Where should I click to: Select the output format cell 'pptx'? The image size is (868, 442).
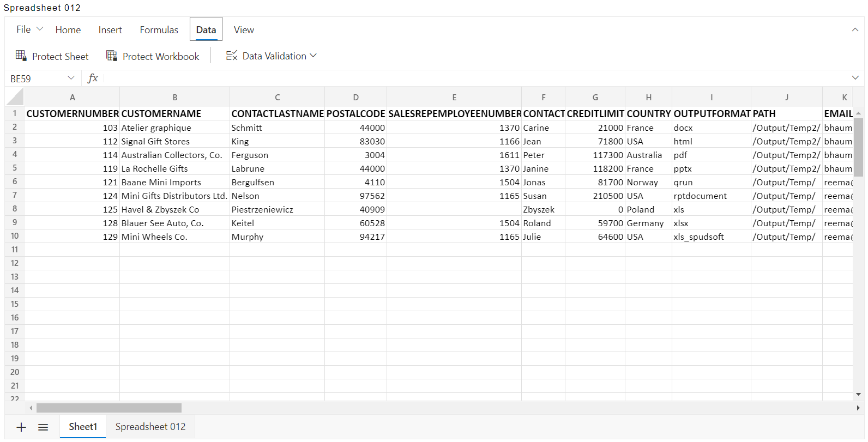[712, 168]
